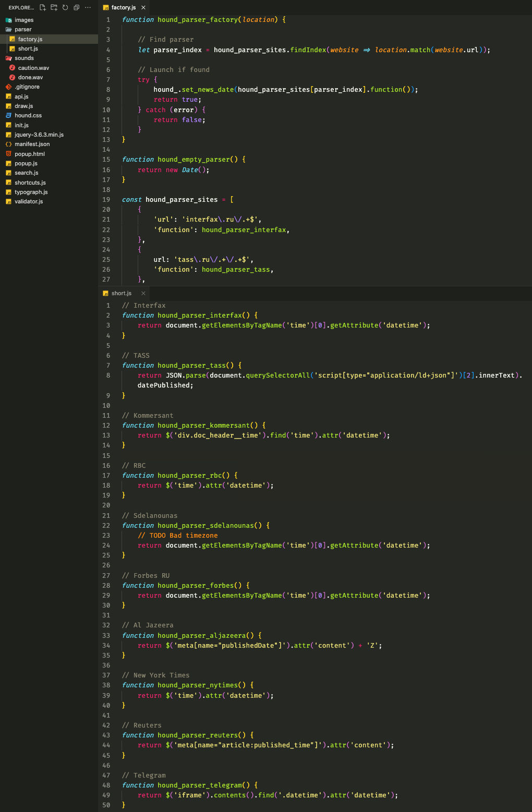This screenshot has width=532, height=812.
Task: Close the short.js editor tab
Action: coord(143,293)
